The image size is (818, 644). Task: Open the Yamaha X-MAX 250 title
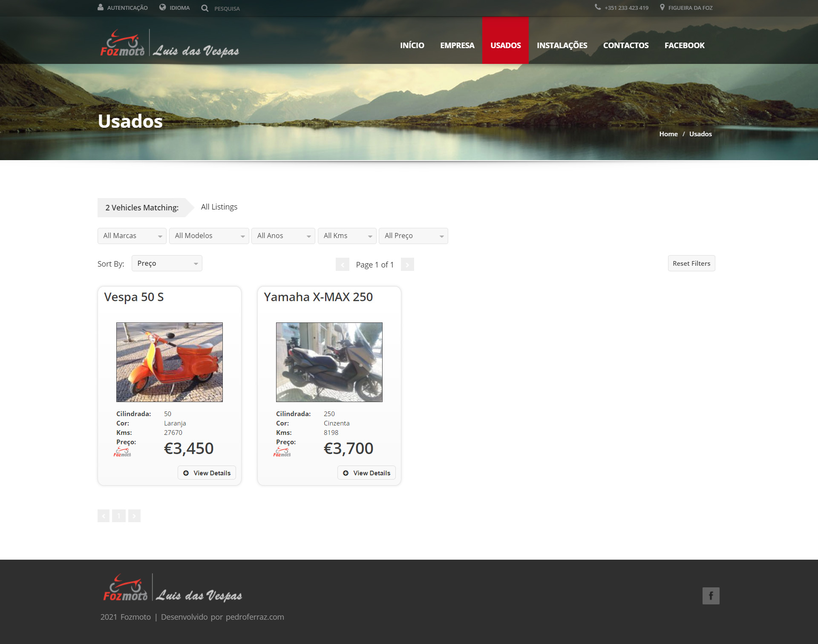[318, 297]
